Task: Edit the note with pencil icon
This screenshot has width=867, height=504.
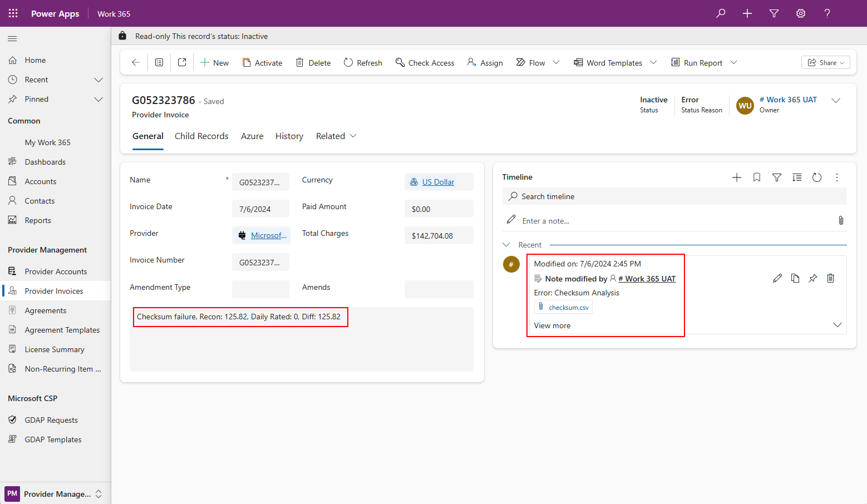Action: pos(777,278)
